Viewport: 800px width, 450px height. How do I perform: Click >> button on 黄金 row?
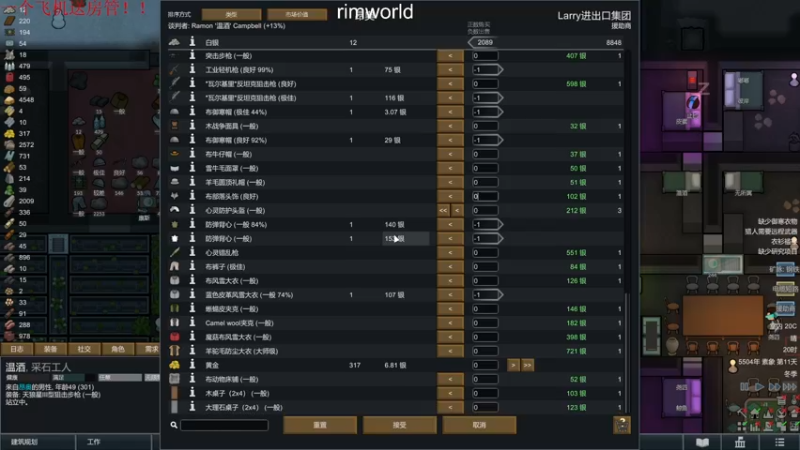[x=528, y=365]
